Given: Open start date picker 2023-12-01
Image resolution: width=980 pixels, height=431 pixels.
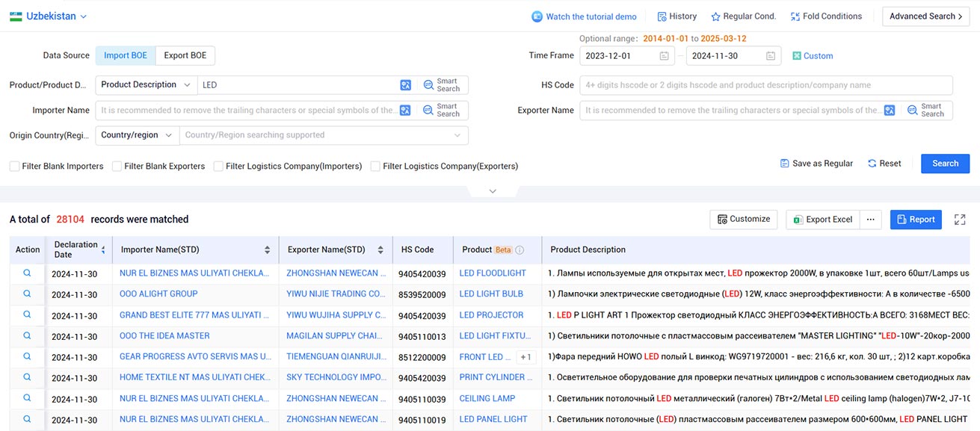Looking at the screenshot, I should click(x=627, y=56).
